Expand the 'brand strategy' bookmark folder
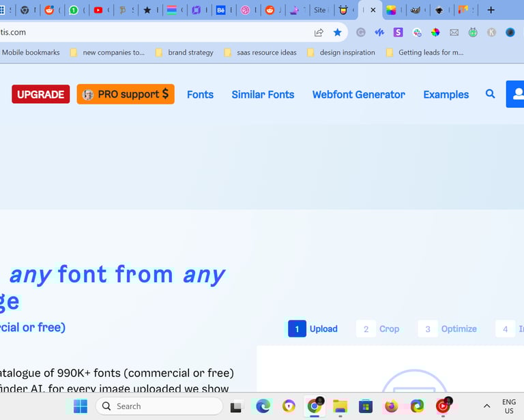 click(184, 52)
